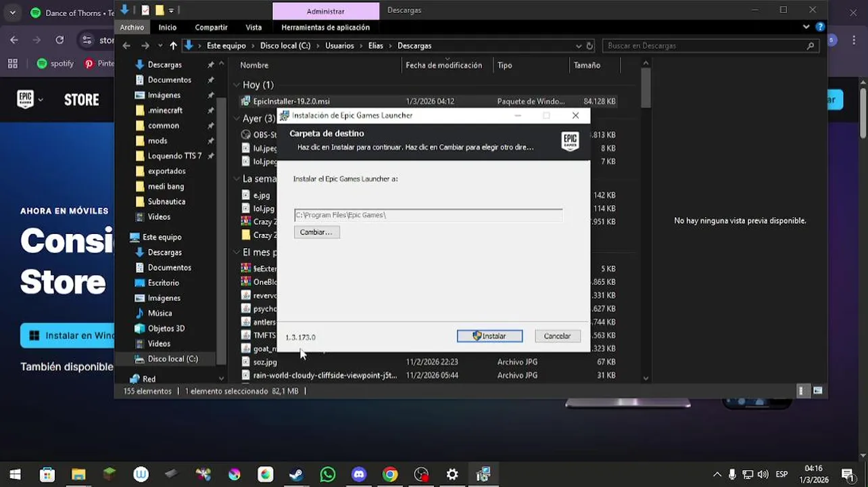Collapse the El mes pasado file group
The width and height of the screenshot is (868, 487).
pos(237,252)
